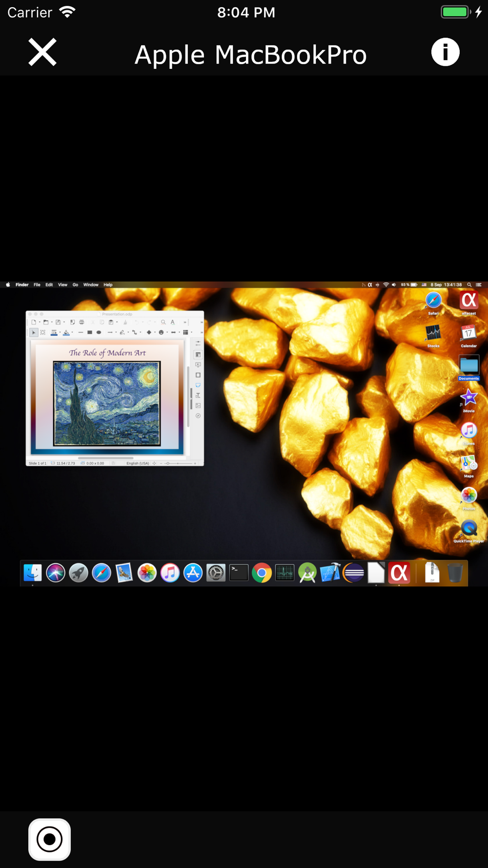488x868 pixels.
Task: Open the alfacast app in the Dock
Action: (399, 573)
